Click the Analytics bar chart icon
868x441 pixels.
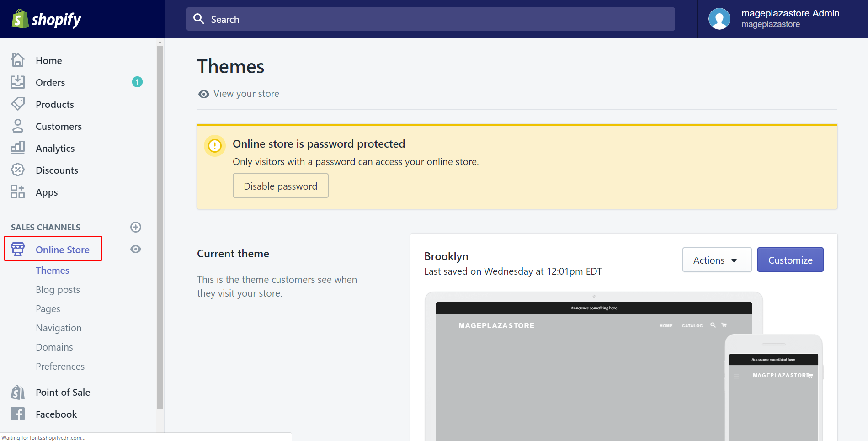[x=18, y=148]
